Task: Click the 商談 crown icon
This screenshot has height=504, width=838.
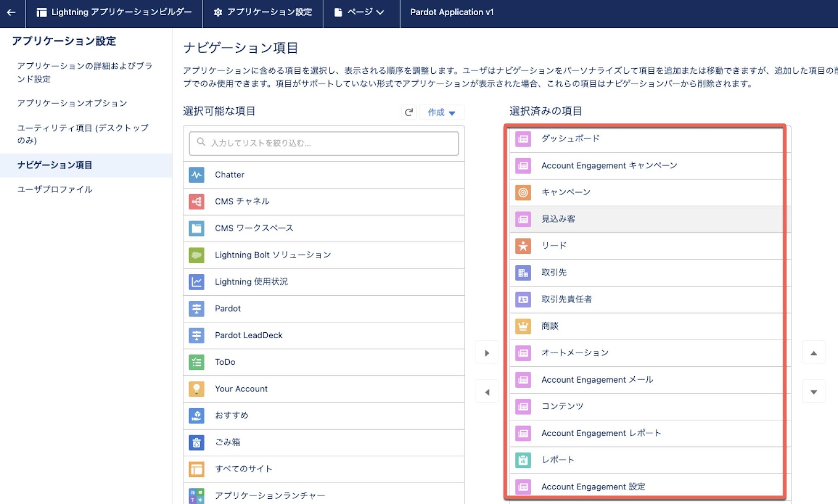Action: click(x=523, y=327)
